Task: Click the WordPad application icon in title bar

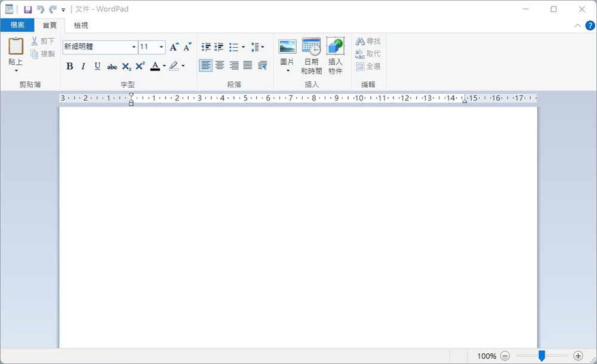Action: pos(9,9)
